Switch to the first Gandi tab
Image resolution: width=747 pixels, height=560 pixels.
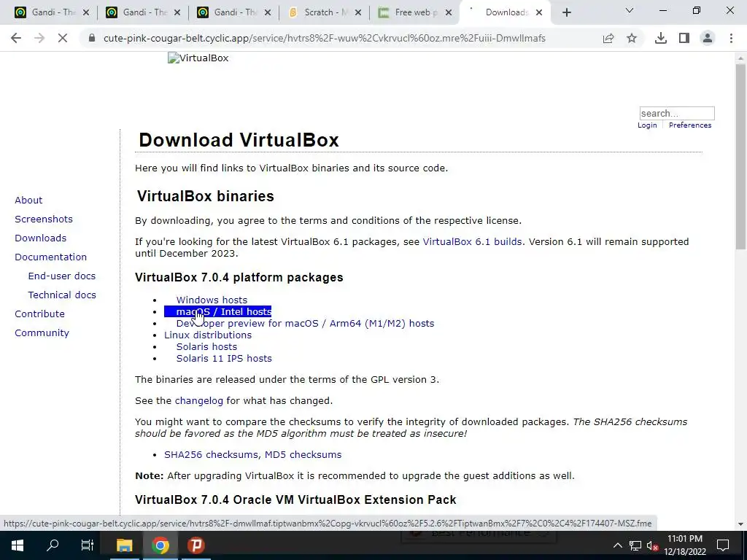click(47, 13)
